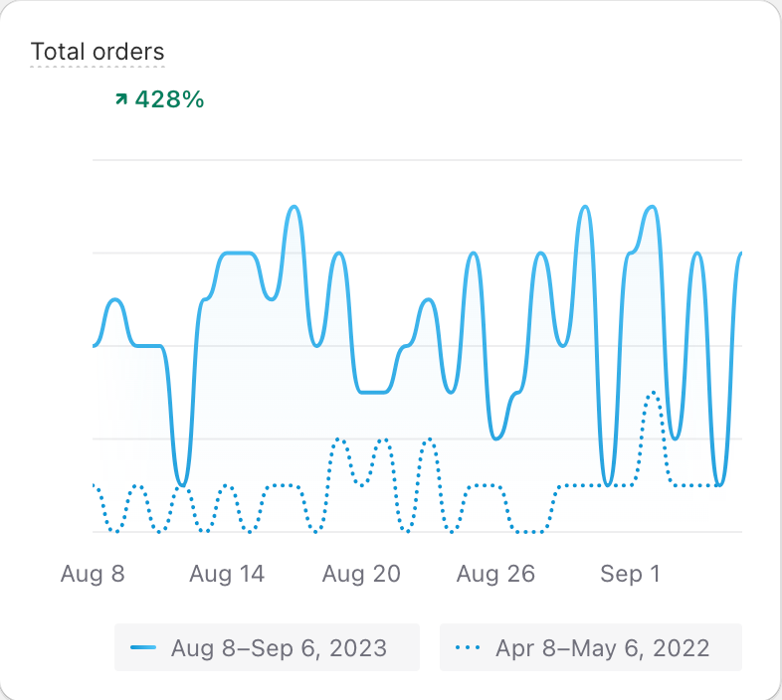This screenshot has height=700, width=782.
Task: Select the Aug 14 date on x-axis
Action: coord(227,574)
